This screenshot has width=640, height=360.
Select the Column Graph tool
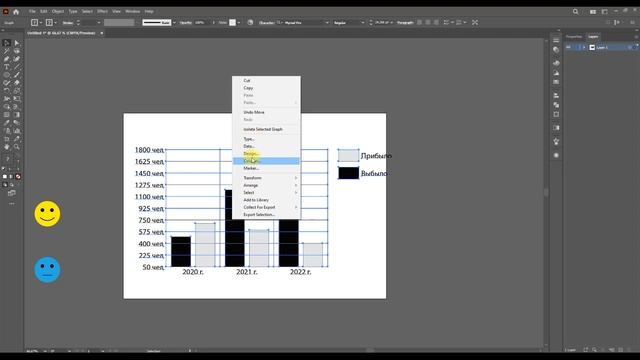[17, 131]
